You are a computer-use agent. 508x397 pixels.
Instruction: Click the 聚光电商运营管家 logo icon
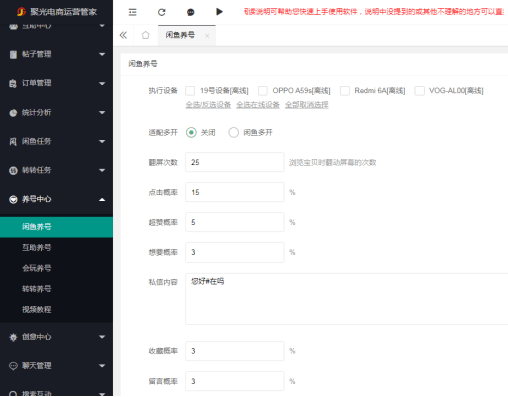point(21,12)
